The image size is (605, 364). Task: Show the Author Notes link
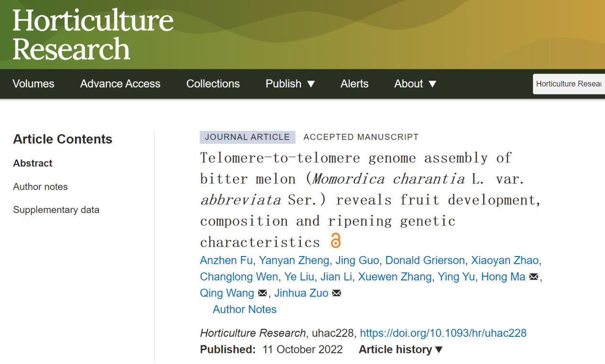coord(244,310)
